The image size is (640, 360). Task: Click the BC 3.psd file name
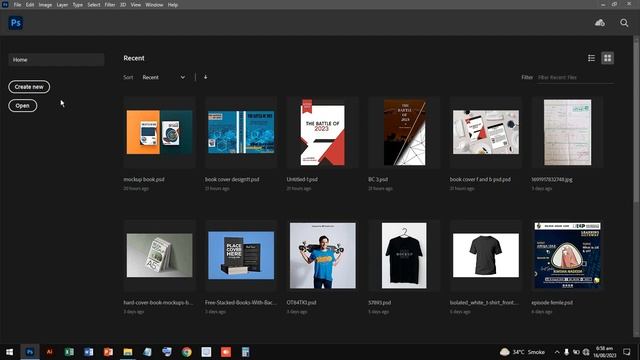pyautogui.click(x=378, y=179)
